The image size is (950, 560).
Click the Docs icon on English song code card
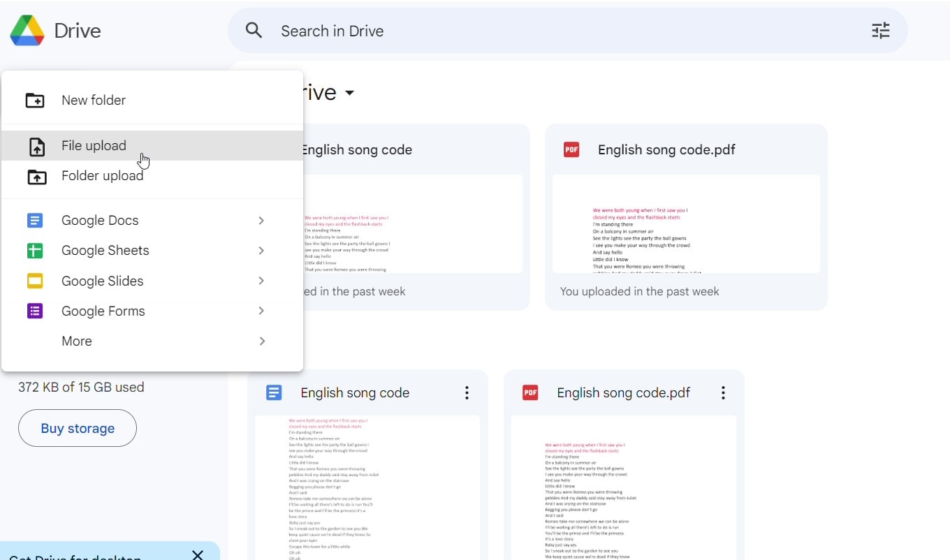pos(274,392)
